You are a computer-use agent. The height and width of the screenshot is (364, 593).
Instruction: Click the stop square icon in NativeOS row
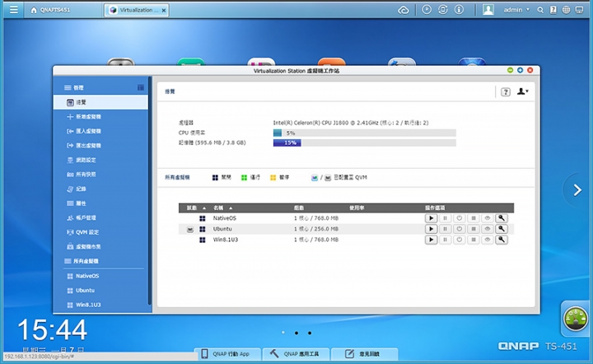click(x=473, y=218)
